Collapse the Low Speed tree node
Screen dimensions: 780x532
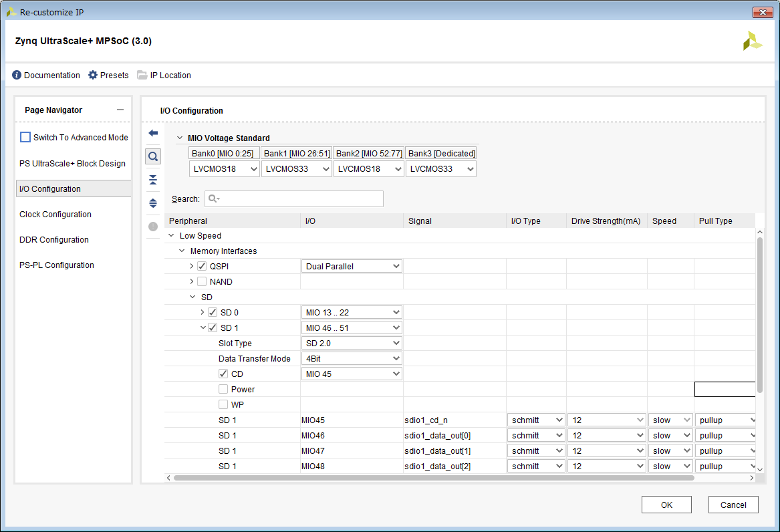(x=172, y=236)
